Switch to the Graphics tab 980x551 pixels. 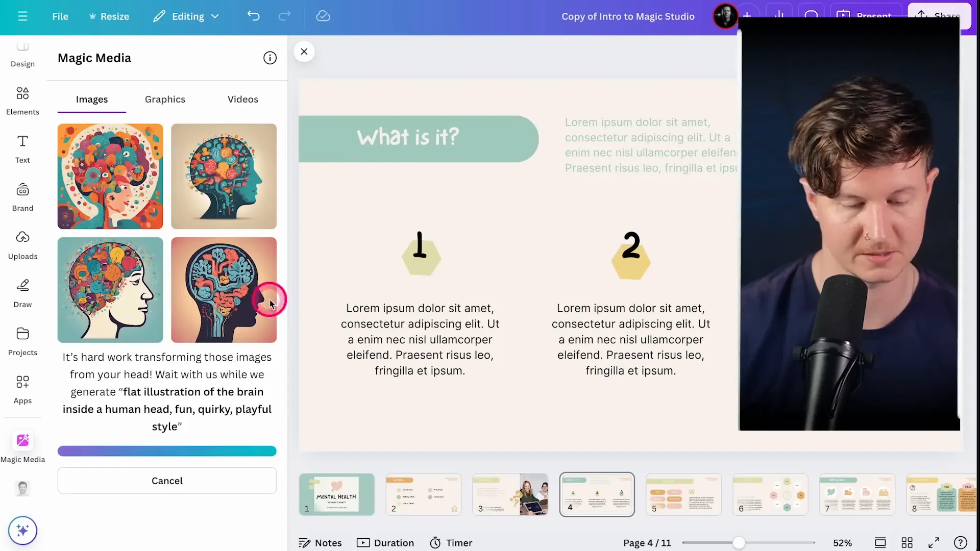tap(165, 99)
